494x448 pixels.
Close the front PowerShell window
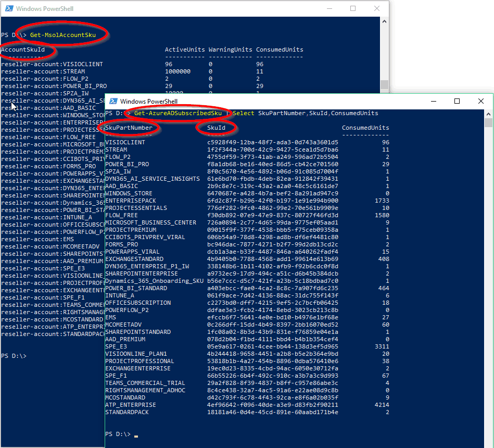click(481, 101)
